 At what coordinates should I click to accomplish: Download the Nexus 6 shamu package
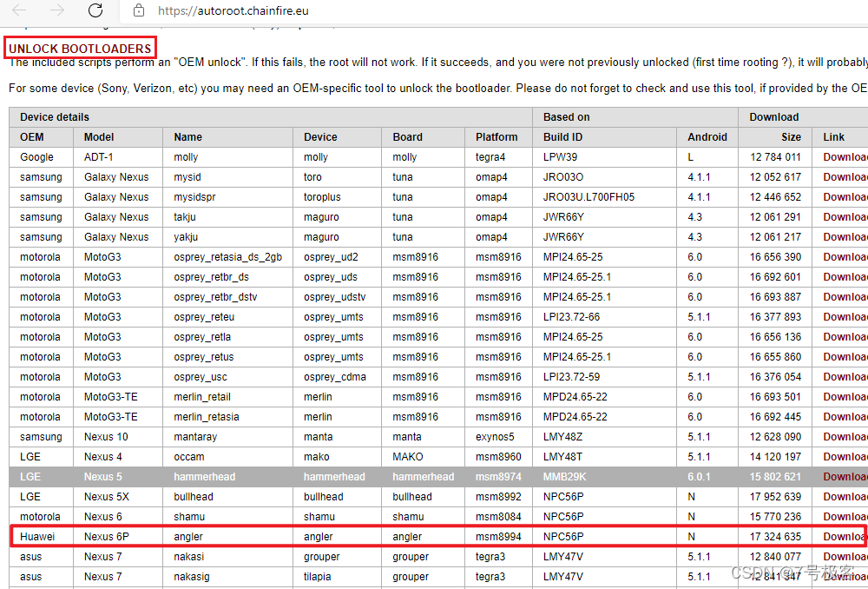[x=845, y=516]
